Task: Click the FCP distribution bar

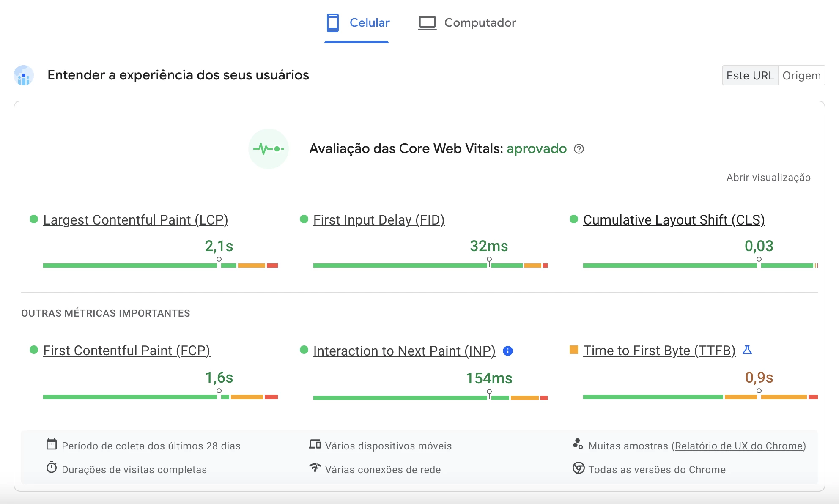Action: click(160, 397)
